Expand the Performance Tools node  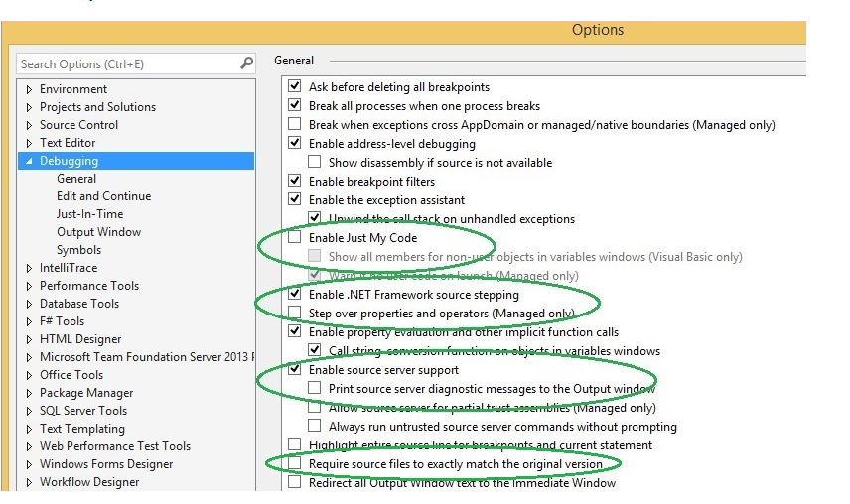[29, 286]
